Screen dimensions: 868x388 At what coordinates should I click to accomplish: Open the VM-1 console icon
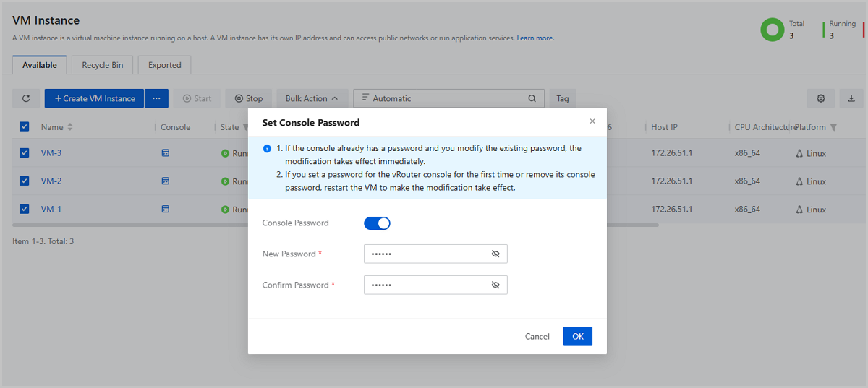(x=165, y=209)
